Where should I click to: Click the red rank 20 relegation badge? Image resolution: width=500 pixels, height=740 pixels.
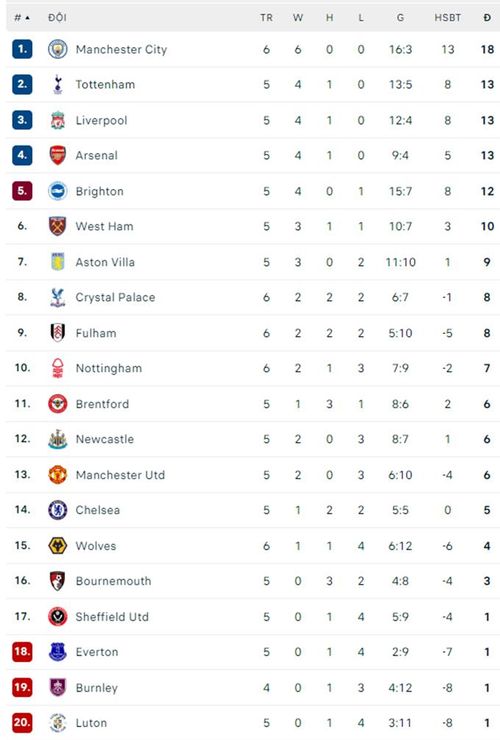point(22,723)
